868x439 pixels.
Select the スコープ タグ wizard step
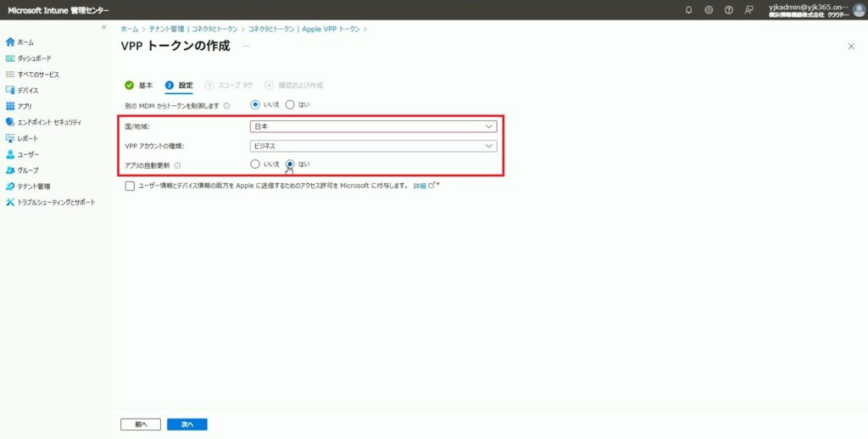229,86
